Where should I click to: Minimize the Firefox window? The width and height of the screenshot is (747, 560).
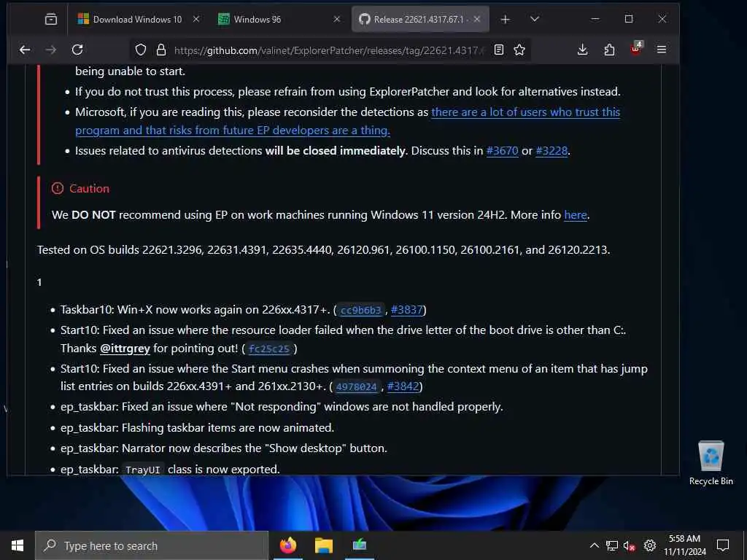[x=595, y=19]
